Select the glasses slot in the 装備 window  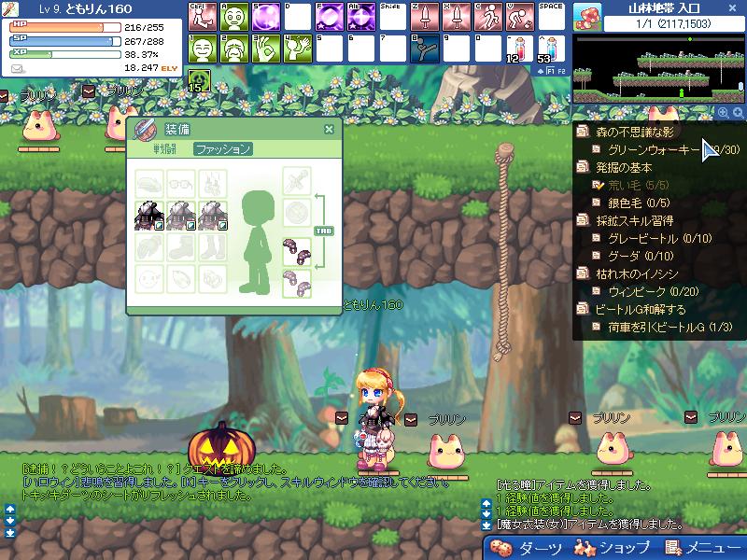click(181, 184)
